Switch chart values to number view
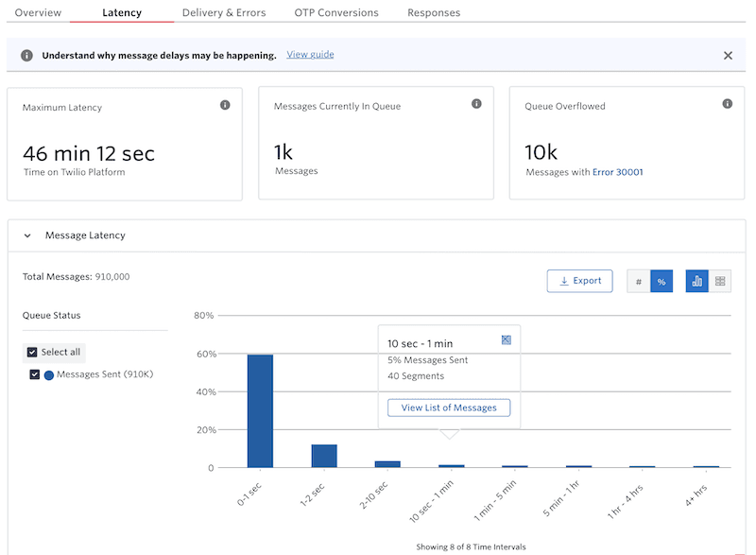756x555 pixels. pyautogui.click(x=639, y=281)
